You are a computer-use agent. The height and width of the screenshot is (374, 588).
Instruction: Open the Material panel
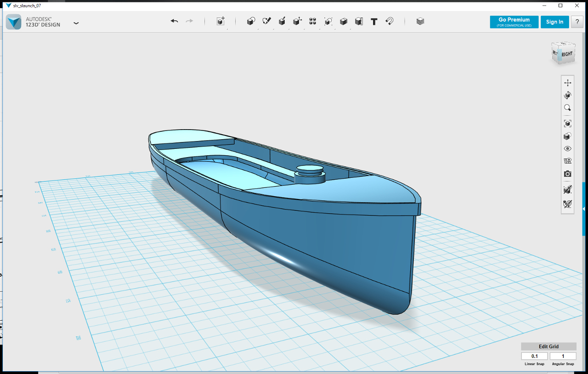pos(420,21)
